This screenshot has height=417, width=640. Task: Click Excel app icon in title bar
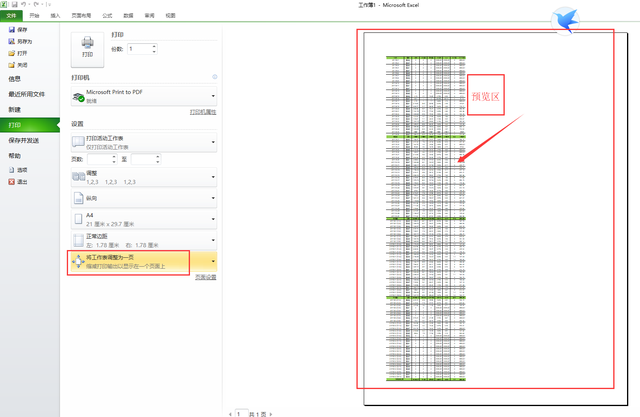tap(4, 4)
